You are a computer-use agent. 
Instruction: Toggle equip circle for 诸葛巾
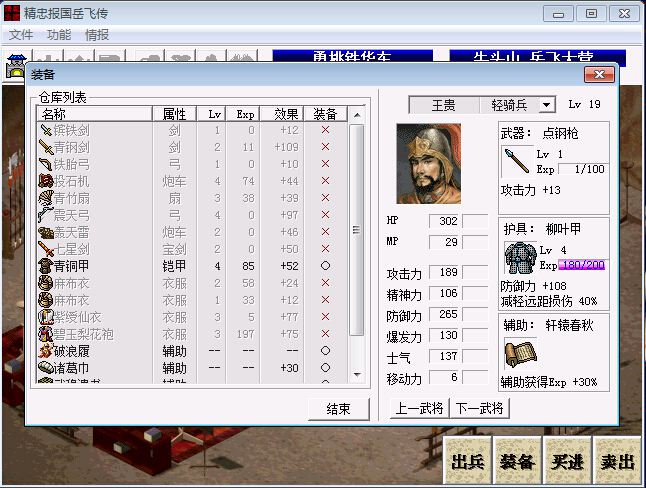tap(325, 368)
